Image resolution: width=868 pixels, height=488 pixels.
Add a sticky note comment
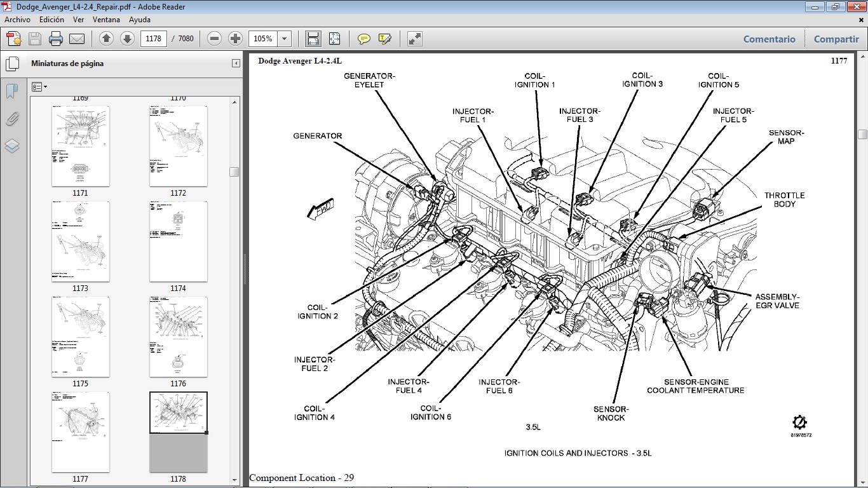tap(364, 39)
